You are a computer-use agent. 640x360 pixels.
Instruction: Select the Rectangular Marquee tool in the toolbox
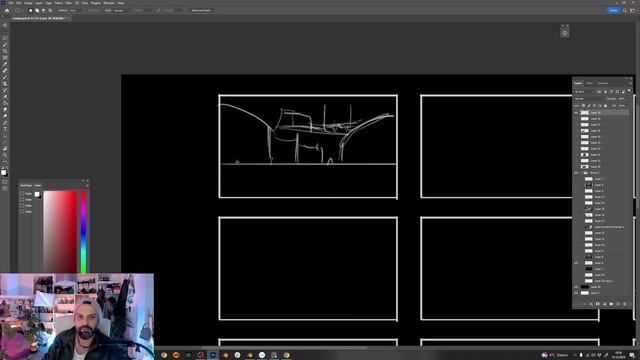[5, 31]
